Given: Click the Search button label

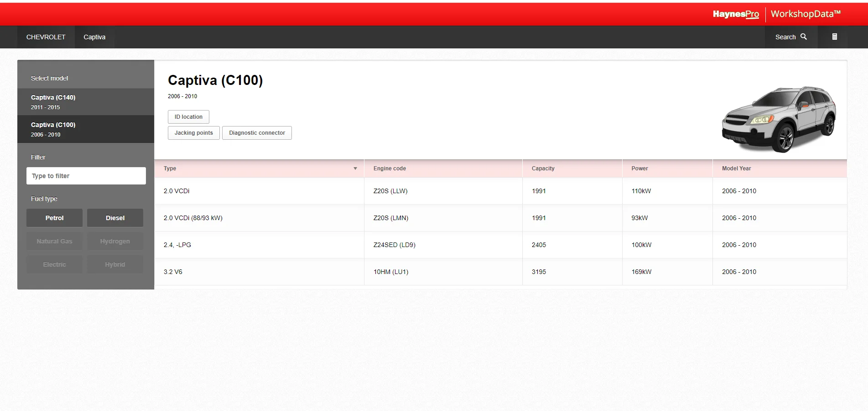Looking at the screenshot, I should pos(785,37).
